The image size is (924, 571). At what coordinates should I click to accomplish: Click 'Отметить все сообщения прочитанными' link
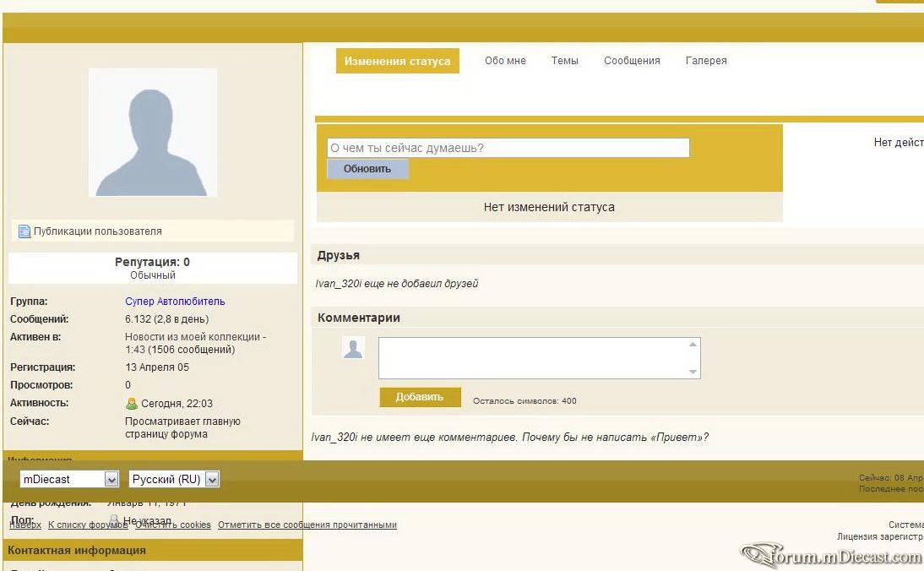[307, 525]
